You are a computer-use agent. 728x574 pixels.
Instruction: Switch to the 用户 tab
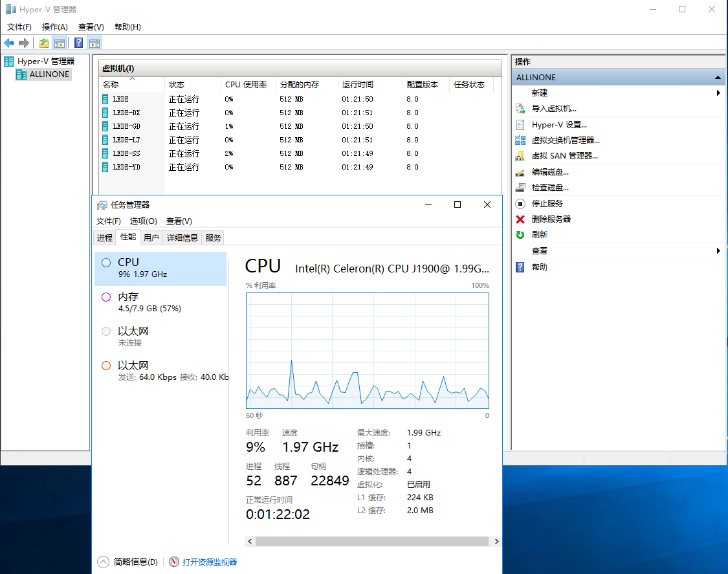[151, 237]
